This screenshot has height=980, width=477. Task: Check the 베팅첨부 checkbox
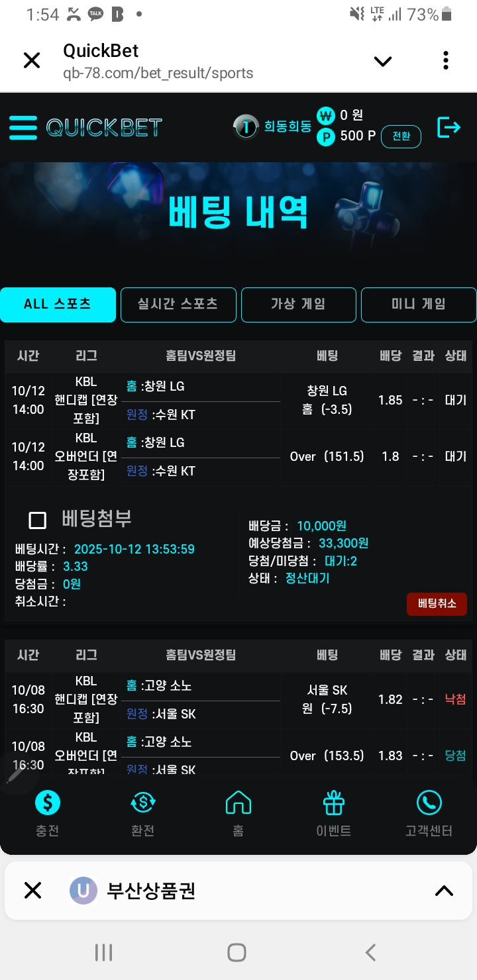pyautogui.click(x=38, y=520)
